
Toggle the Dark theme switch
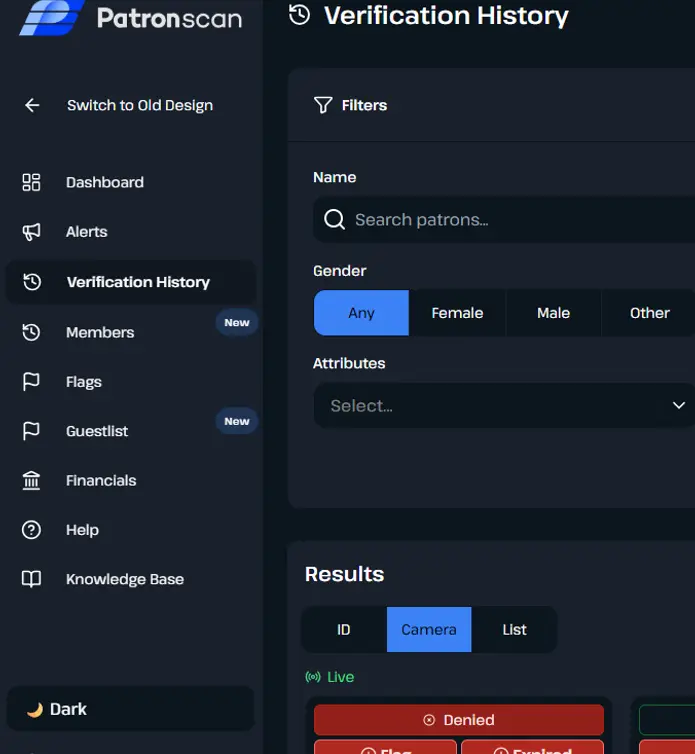click(130, 709)
